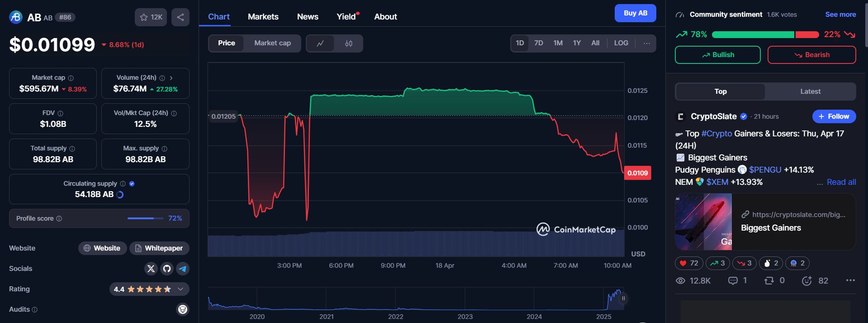Show Circulating supply info icon
Screen dimensions: 868x323
pyautogui.click(x=123, y=183)
